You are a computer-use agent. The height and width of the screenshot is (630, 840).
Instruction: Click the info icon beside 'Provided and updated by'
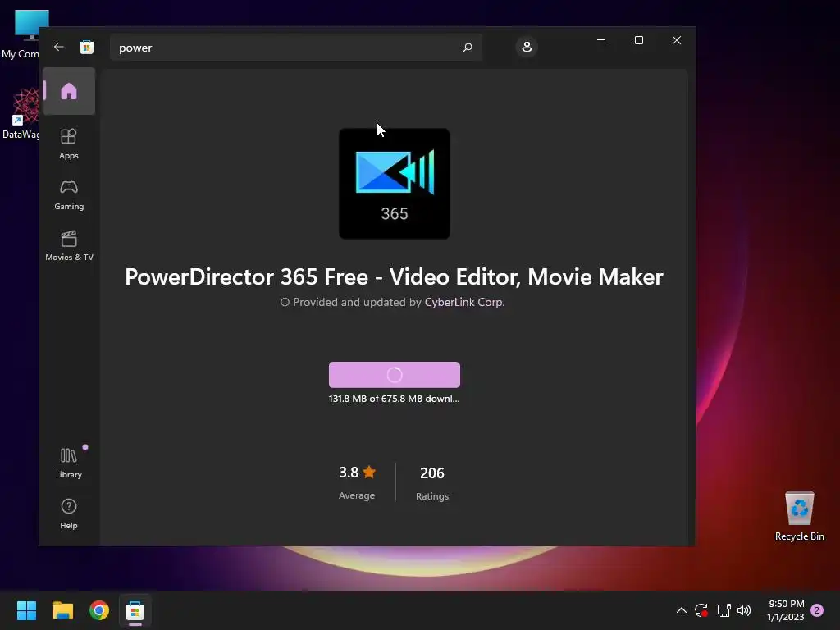[x=285, y=302]
